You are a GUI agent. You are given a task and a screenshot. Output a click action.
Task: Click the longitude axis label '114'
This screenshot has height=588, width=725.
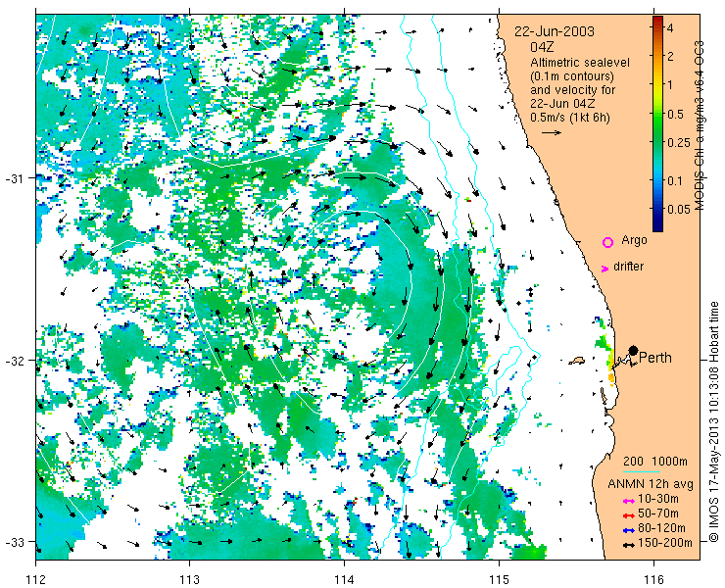(x=344, y=579)
